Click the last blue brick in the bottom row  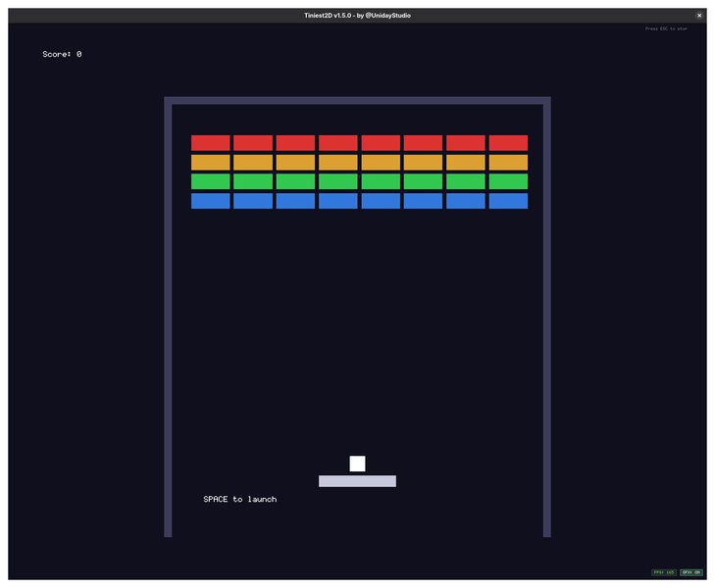[x=508, y=201]
